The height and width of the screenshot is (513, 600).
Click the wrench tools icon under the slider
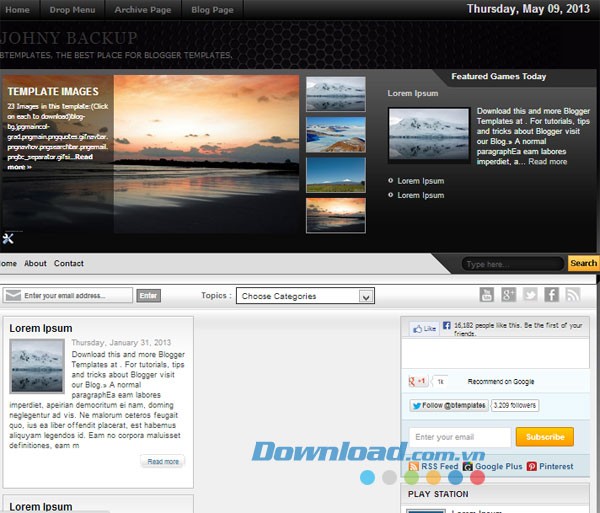click(8, 238)
